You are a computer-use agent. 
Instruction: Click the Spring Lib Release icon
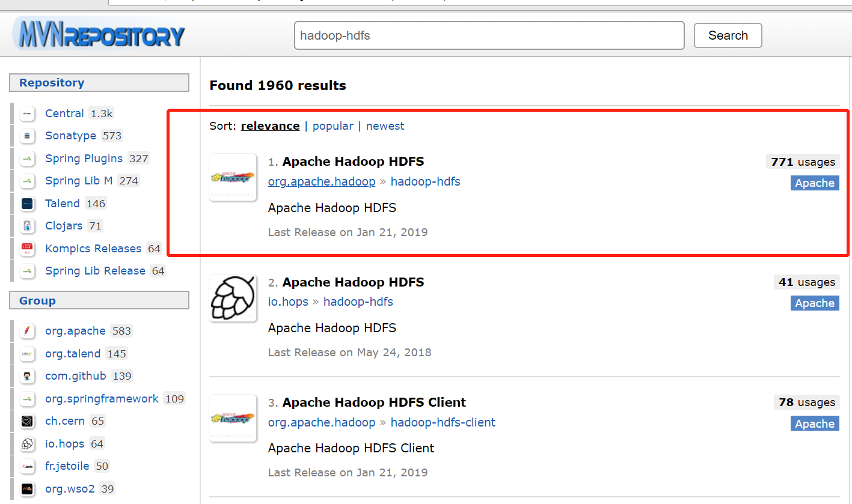27,271
